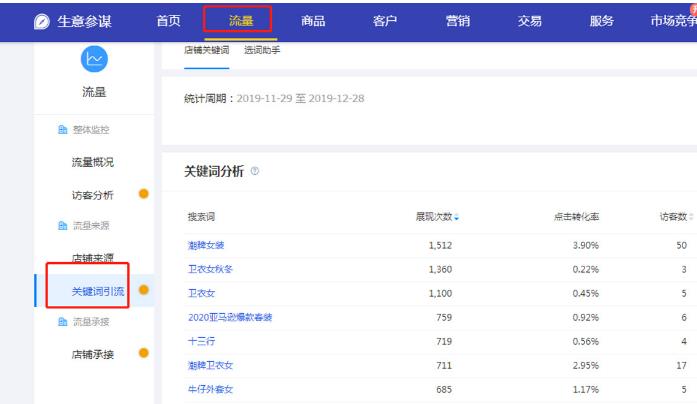Image resolution: width=697 pixels, height=404 pixels.
Task: Select 流量概况 in the sidebar
Action: [x=92, y=162]
